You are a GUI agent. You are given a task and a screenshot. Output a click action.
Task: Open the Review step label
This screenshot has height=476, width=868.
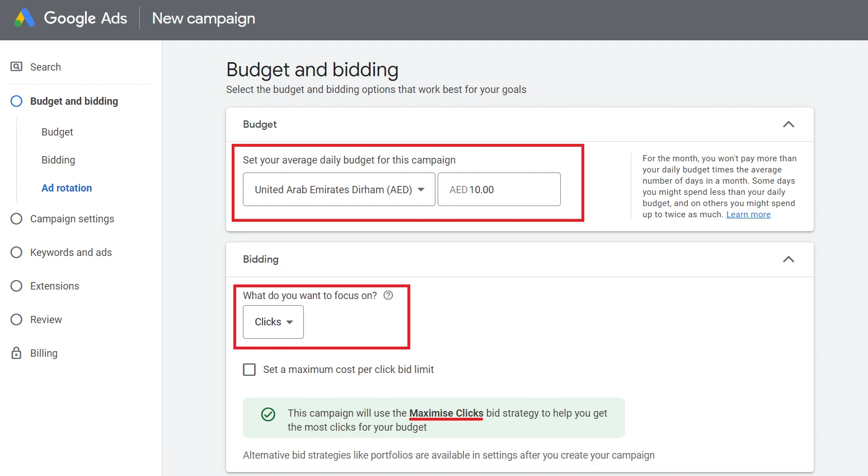pyautogui.click(x=46, y=320)
